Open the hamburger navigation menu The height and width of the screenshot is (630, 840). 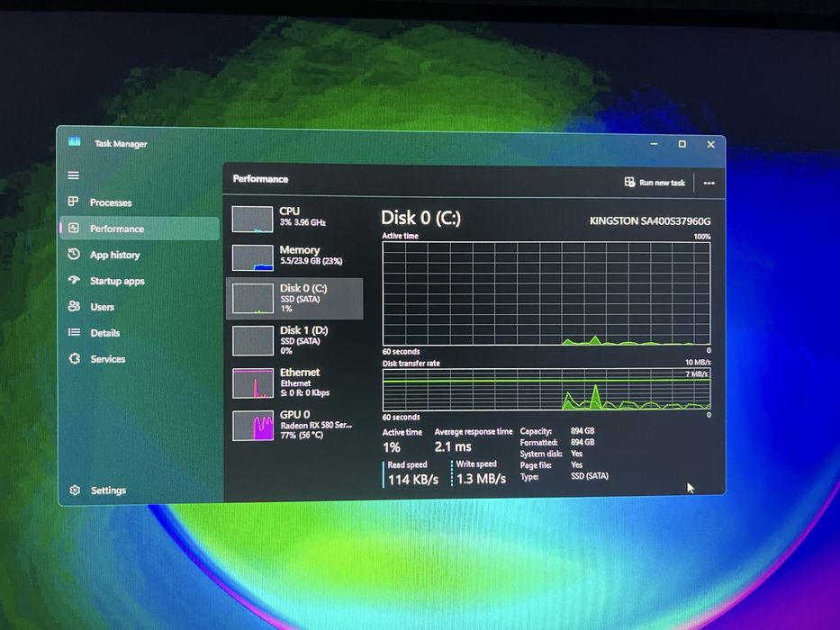click(74, 175)
